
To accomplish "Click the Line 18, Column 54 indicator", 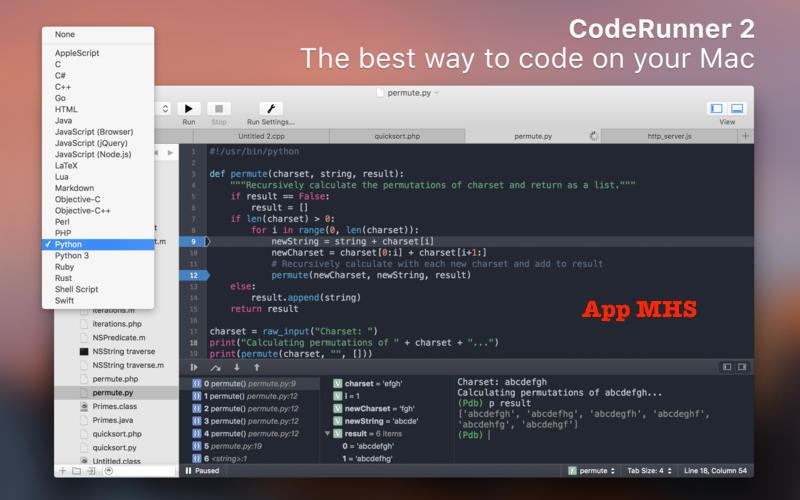I will click(x=715, y=471).
